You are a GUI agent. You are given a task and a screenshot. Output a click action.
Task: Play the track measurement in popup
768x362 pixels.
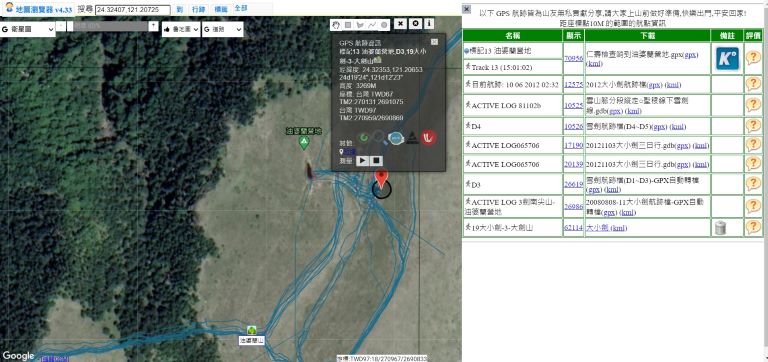362,160
